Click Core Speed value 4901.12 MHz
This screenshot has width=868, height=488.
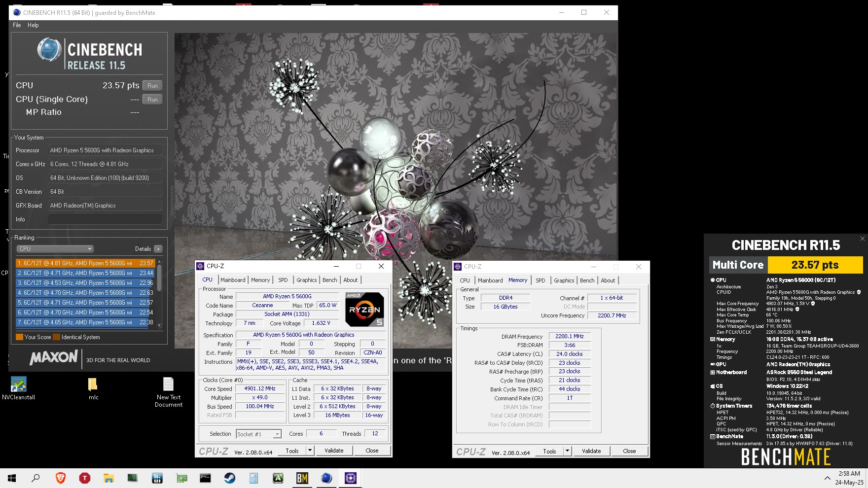pos(260,388)
